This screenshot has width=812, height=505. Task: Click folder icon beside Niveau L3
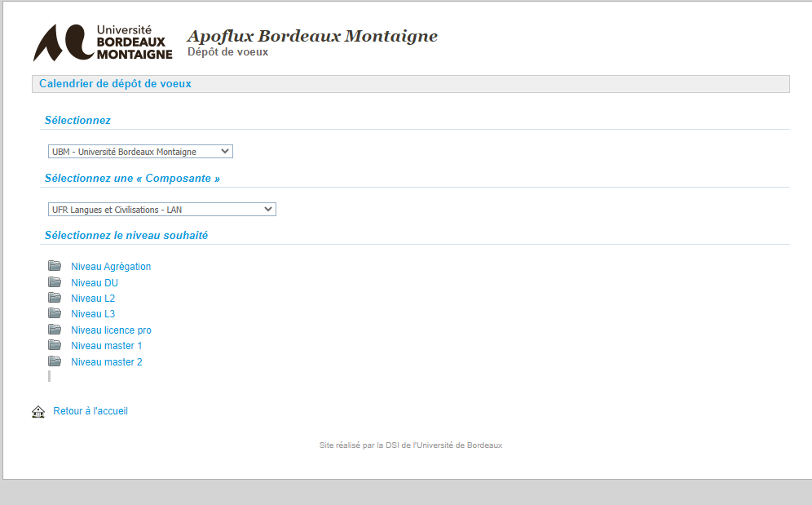point(55,313)
